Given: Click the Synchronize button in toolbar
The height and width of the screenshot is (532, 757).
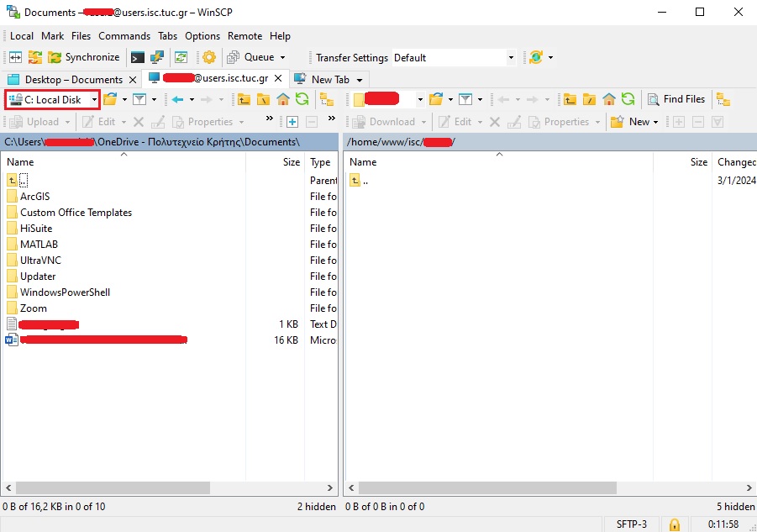Looking at the screenshot, I should coord(84,58).
